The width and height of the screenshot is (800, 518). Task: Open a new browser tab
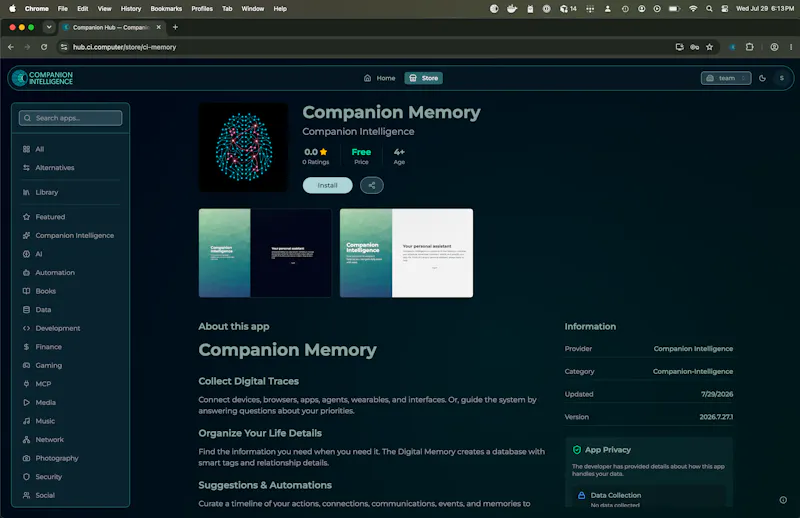tap(176, 27)
